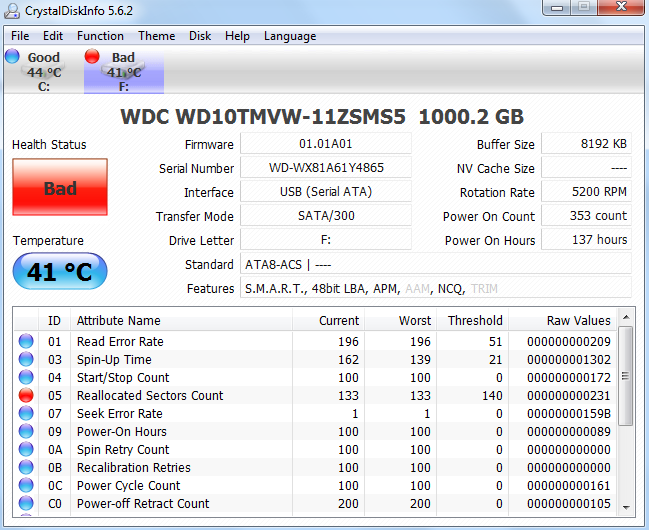649x530 pixels.
Task: Select the Reallocated Sectors Count attribute name
Action: tap(150, 395)
